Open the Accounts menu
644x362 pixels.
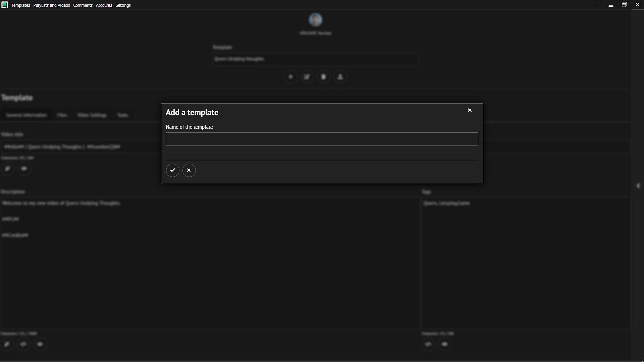coord(104,5)
